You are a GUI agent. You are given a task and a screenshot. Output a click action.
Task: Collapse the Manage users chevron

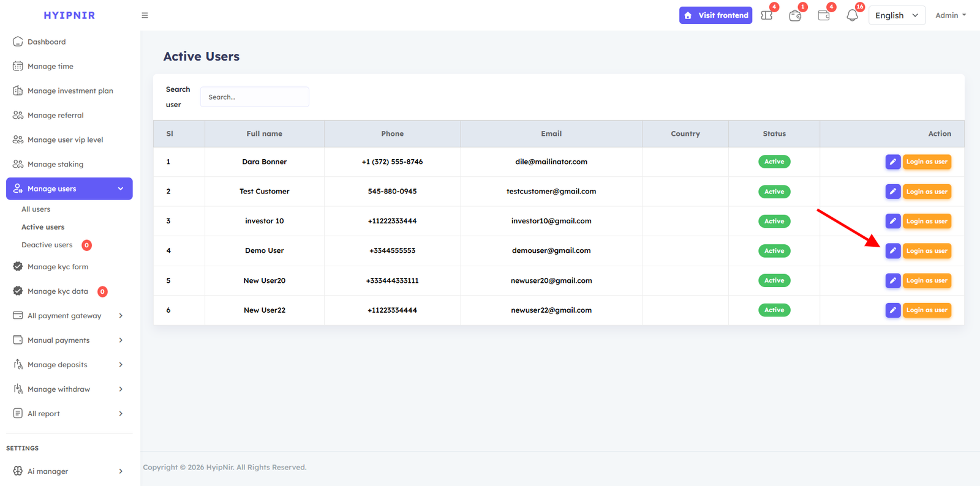click(x=121, y=189)
